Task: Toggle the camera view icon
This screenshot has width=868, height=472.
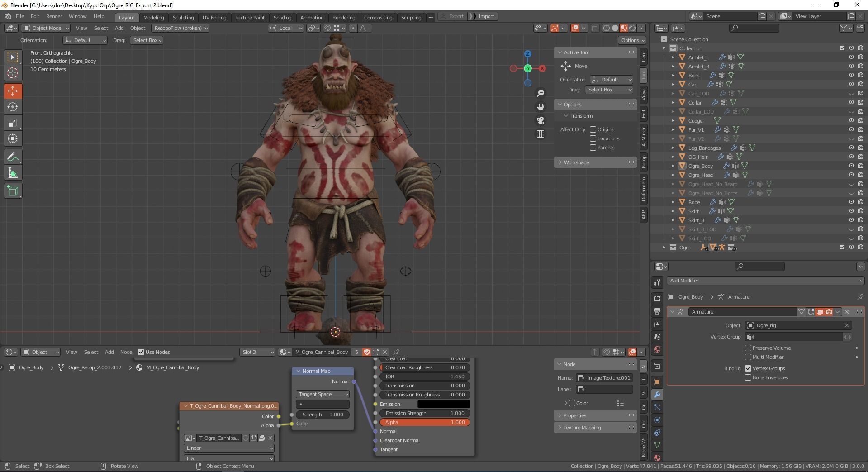Action: point(541,120)
